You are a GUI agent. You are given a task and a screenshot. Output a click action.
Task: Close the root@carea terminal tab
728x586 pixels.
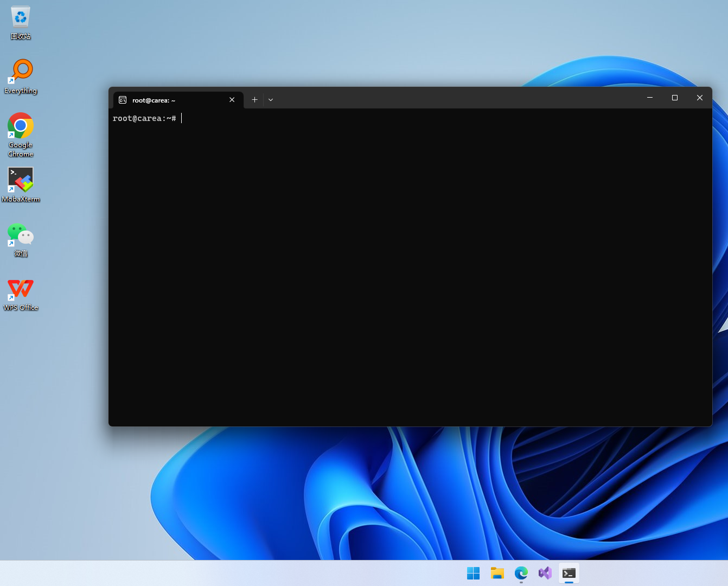coord(232,100)
